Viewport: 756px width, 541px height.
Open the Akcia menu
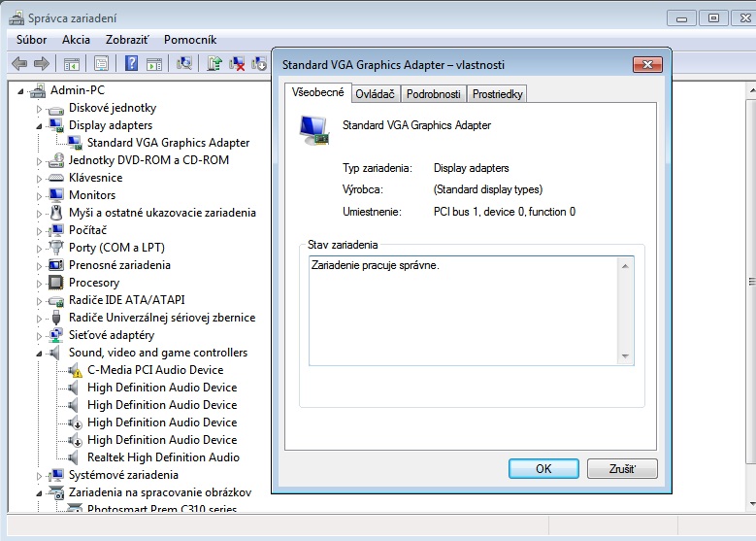click(76, 40)
